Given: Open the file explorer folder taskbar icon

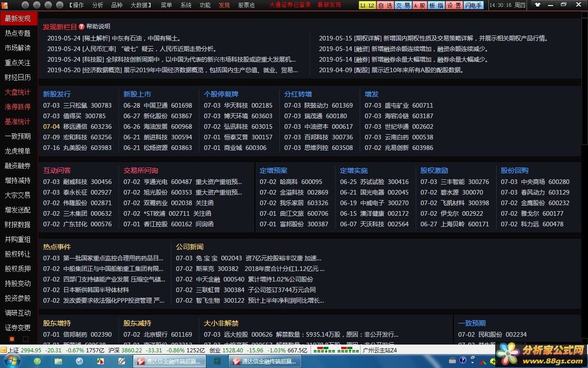Looking at the screenshot, I should pos(58,361).
